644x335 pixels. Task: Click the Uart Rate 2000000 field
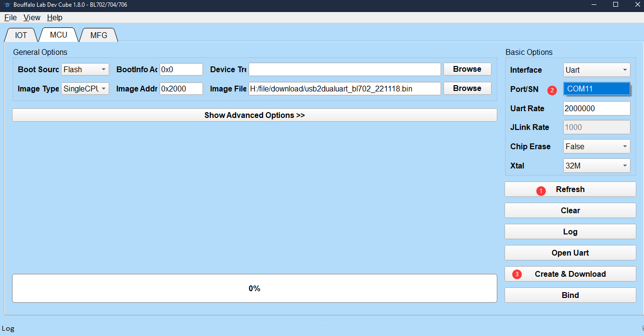[x=596, y=108]
